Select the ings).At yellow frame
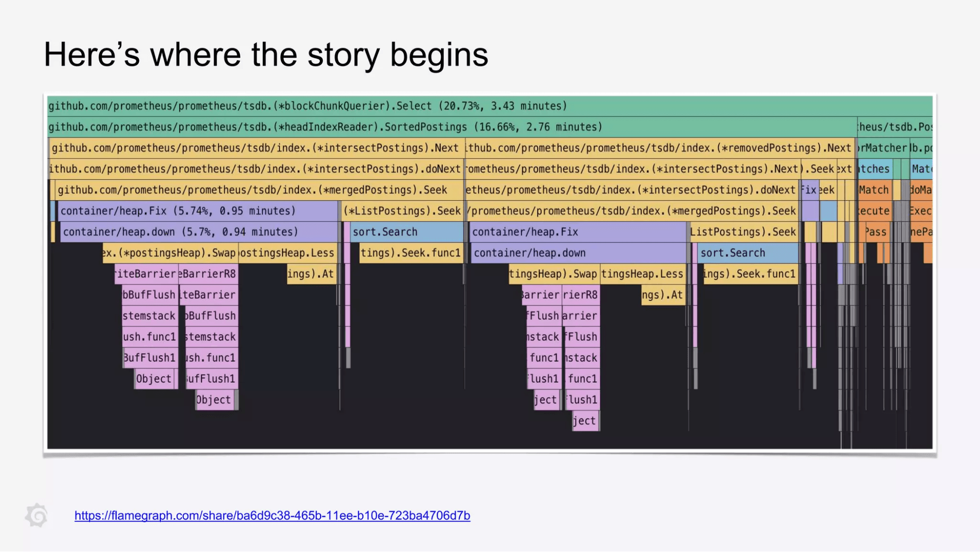The height and width of the screenshot is (552, 980). tap(311, 274)
